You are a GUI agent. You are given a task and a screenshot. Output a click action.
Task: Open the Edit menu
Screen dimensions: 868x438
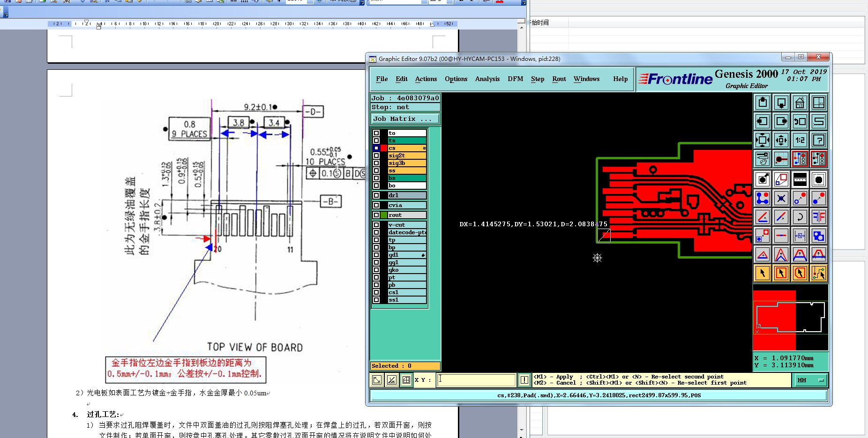pos(402,79)
